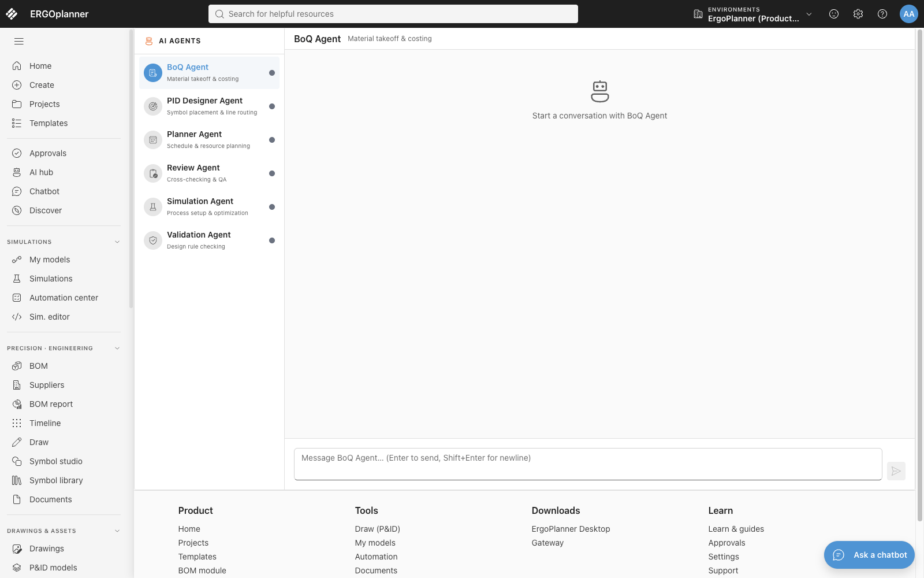The image size is (924, 578).
Task: Go to Approvals in sidebar
Action: 64,153
